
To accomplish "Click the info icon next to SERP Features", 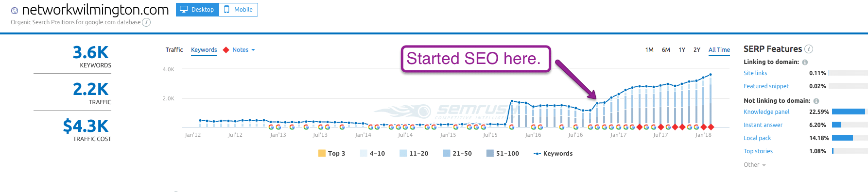I will 809,49.
